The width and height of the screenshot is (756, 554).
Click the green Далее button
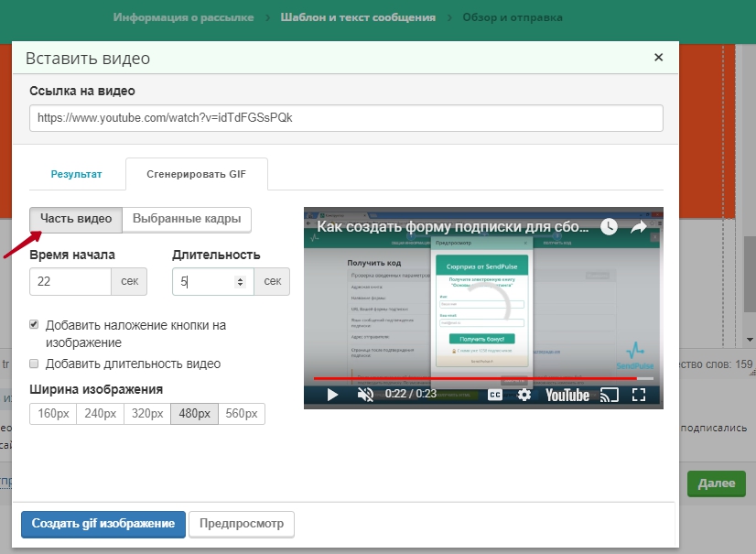click(717, 483)
